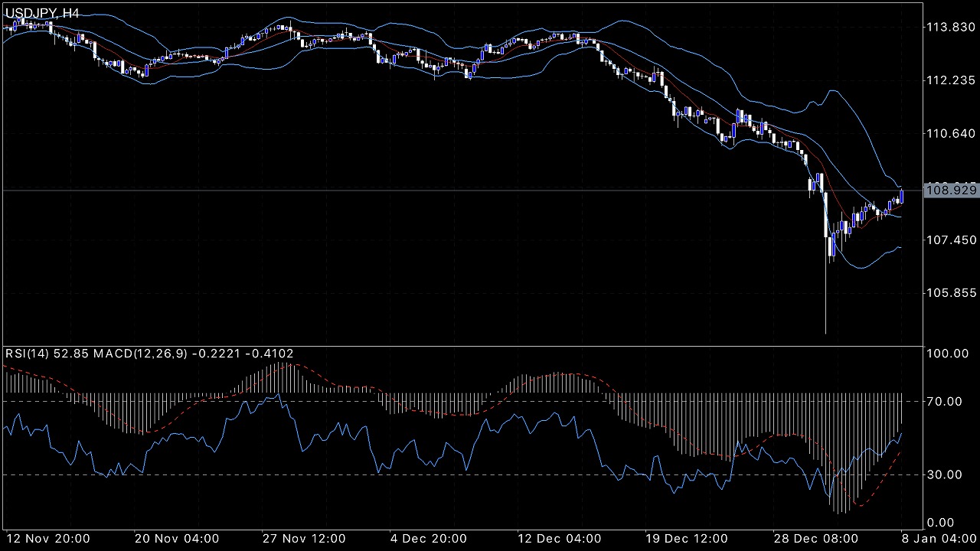Image resolution: width=980 pixels, height=551 pixels.
Task: Click the 105.855 price axis label
Action: (951, 293)
